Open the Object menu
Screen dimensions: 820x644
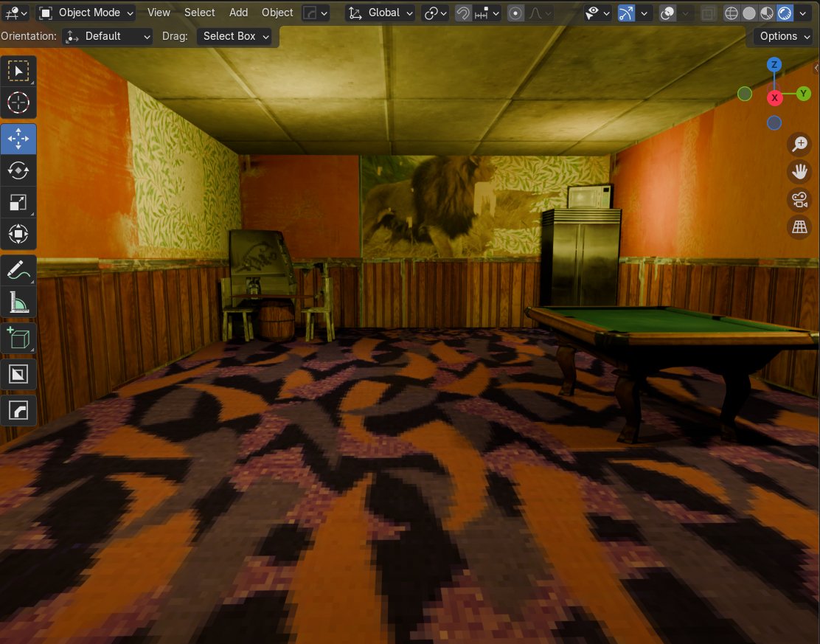pyautogui.click(x=277, y=13)
